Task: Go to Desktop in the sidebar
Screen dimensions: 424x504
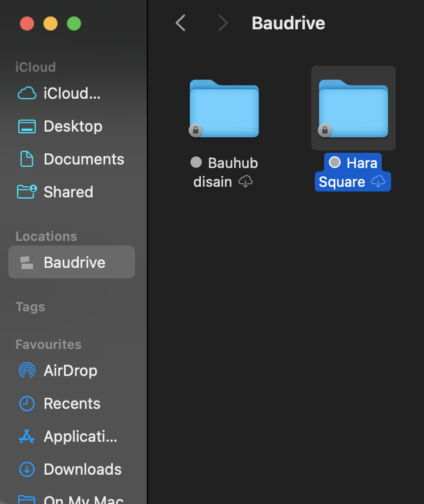Action: 72,126
